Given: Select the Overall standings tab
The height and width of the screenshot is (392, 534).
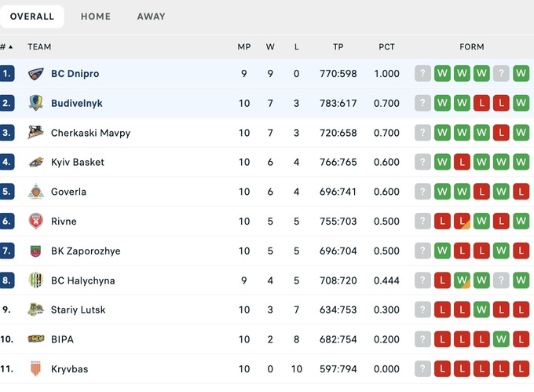Looking at the screenshot, I should [x=32, y=16].
